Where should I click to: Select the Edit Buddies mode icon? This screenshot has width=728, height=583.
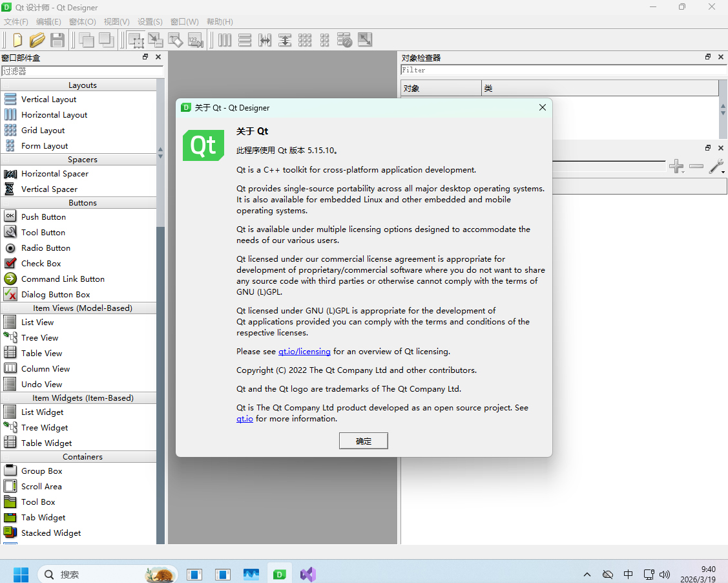pos(175,40)
